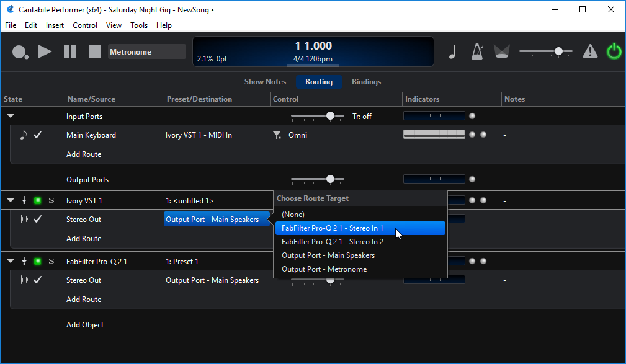
Task: Click Add Route under Ivory VST 1
Action: 84,238
